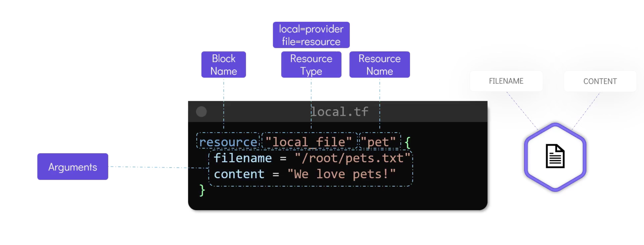Click the closing curly brace
This screenshot has width=644, height=245.
202,190
